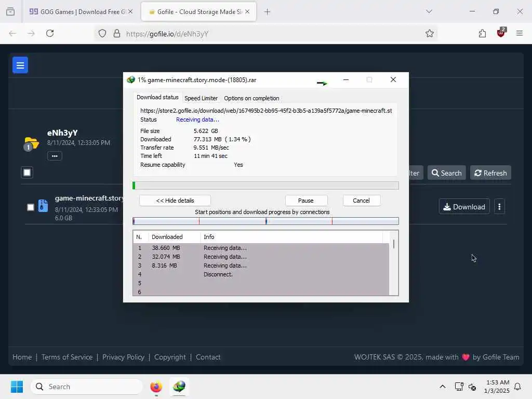The image size is (532, 399).
Task: Open a new browser tab
Action: 268,11
